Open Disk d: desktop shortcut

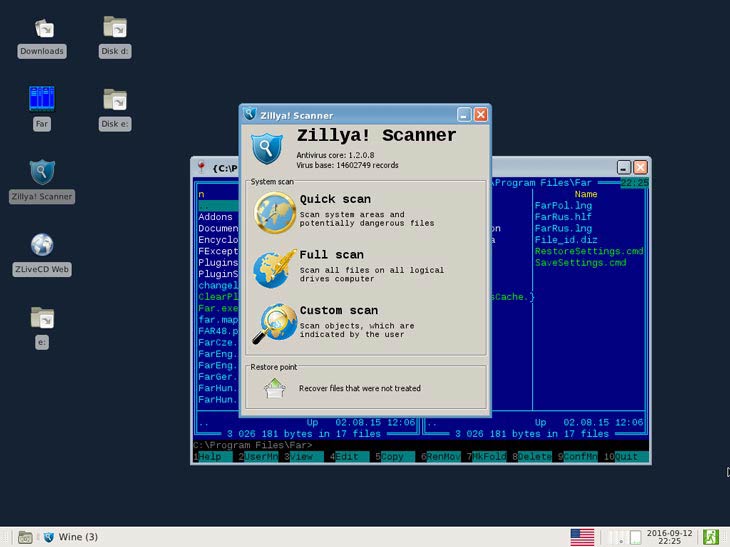point(115,28)
